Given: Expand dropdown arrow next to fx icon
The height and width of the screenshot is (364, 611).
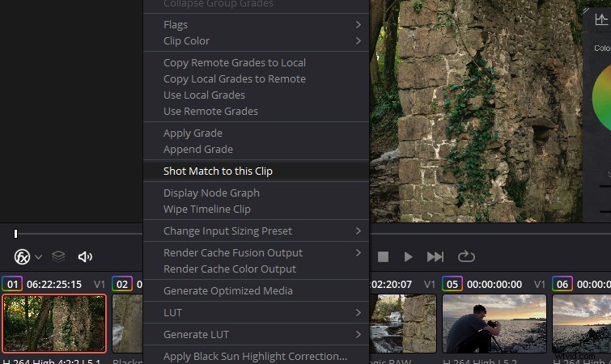Looking at the screenshot, I should click(x=38, y=257).
